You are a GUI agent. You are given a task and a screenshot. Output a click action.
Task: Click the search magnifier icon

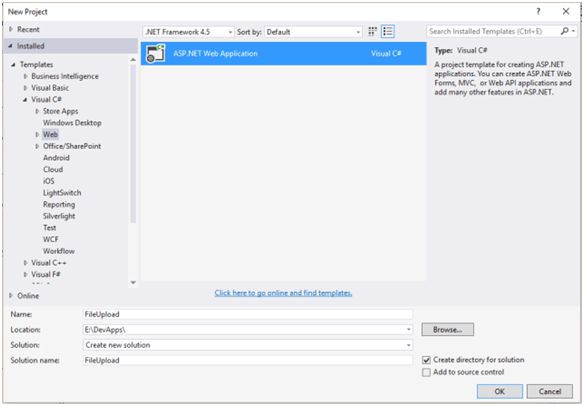[x=565, y=31]
